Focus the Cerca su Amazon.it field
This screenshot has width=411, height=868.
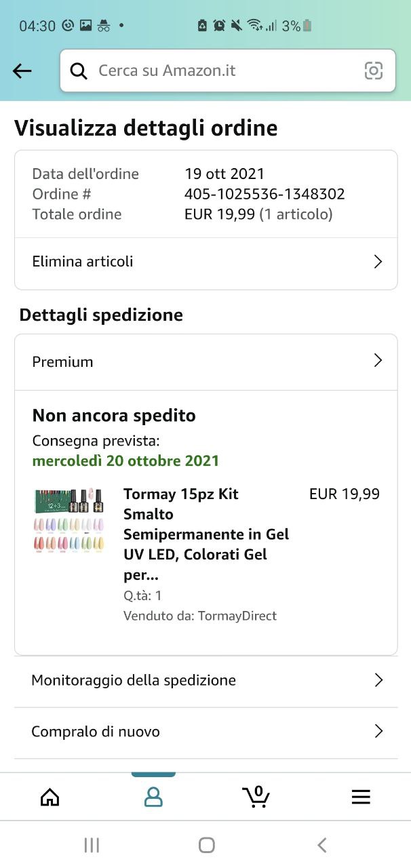224,71
